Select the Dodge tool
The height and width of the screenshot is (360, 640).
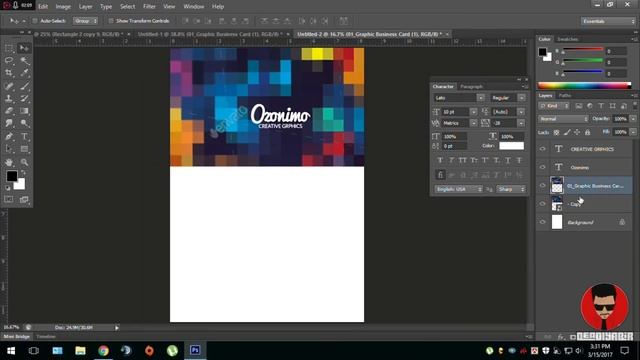tap(24, 123)
